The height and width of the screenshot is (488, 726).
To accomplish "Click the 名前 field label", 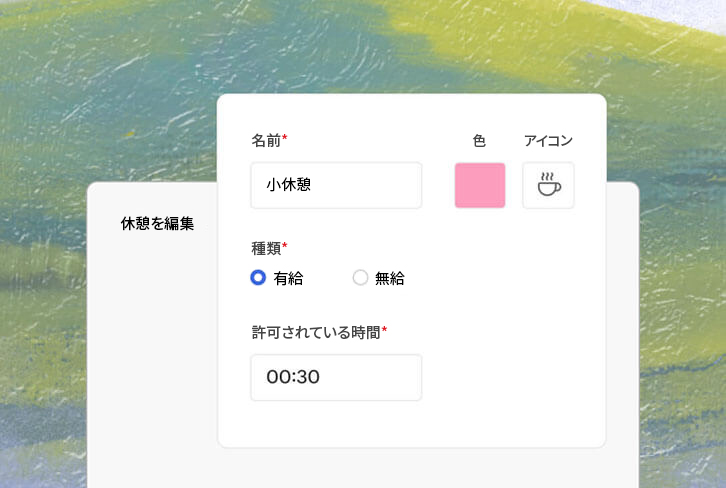I will (266, 140).
